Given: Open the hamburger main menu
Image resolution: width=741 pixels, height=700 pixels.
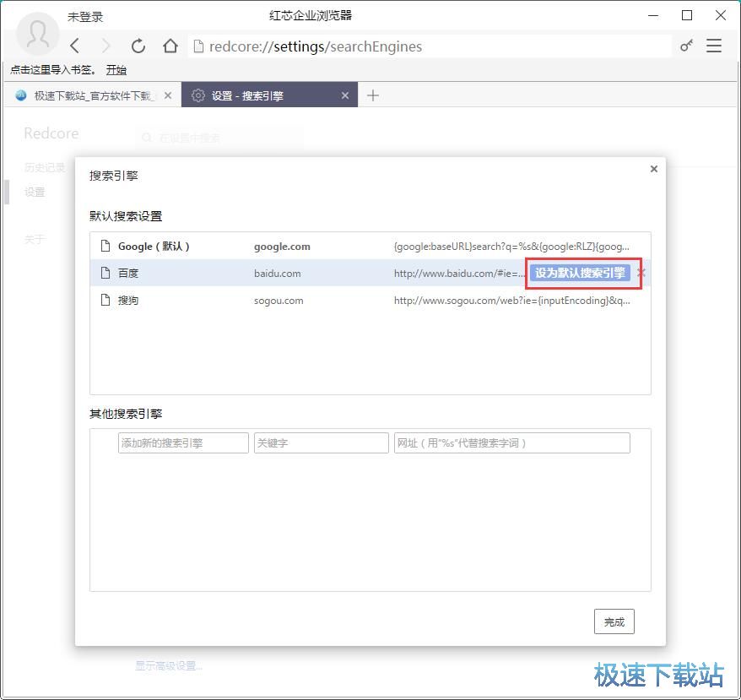Looking at the screenshot, I should click(714, 46).
